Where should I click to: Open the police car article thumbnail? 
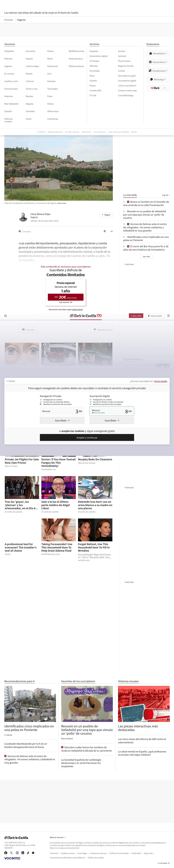point(95,487)
